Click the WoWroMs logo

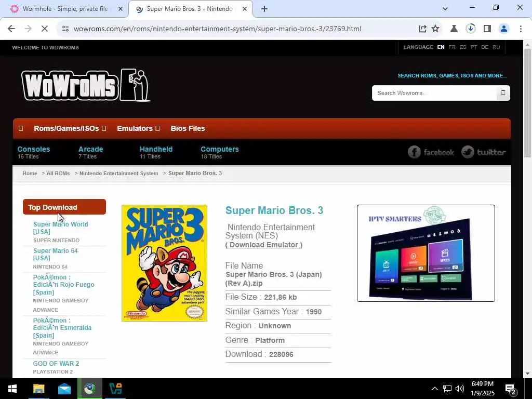click(x=86, y=85)
